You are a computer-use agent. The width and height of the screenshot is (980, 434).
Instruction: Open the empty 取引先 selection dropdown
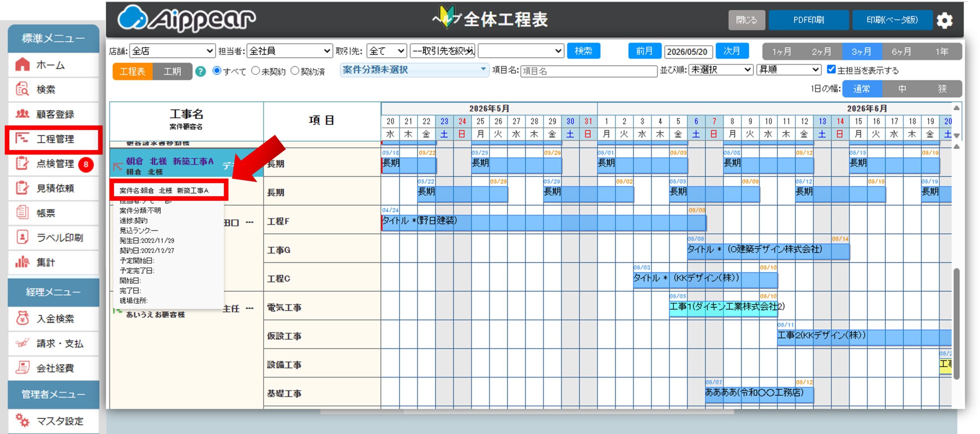coord(521,51)
